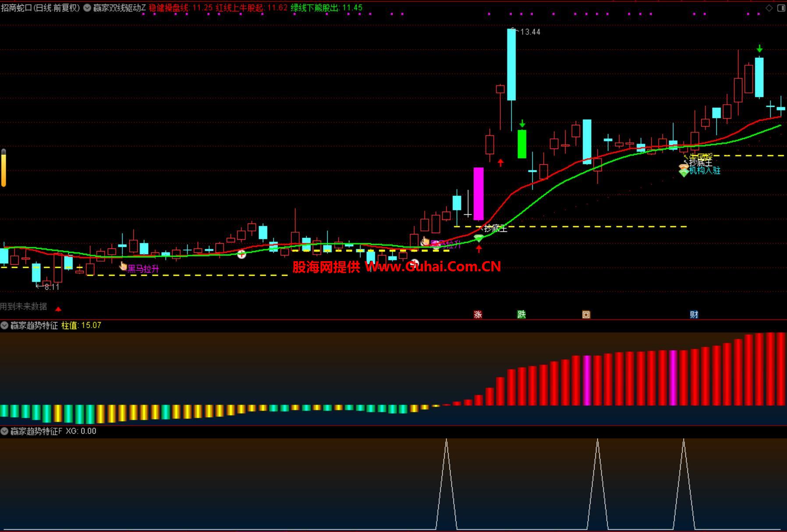Click the 8.11 low price label
This screenshot has height=532, width=787.
(x=51, y=287)
